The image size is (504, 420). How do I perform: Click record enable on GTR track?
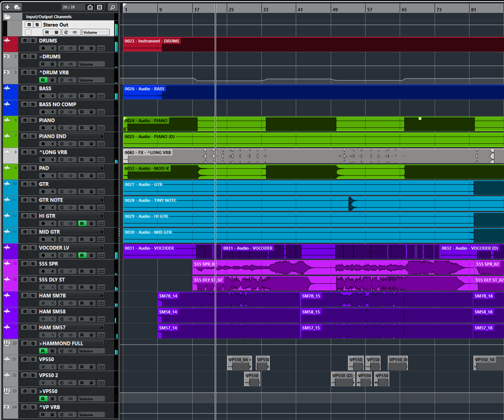pos(43,192)
